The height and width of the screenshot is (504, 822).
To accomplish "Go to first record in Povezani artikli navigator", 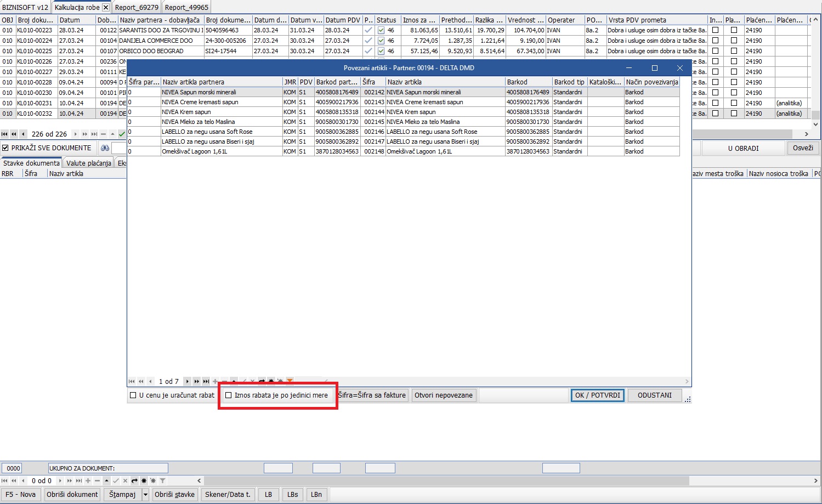I will click(x=132, y=381).
